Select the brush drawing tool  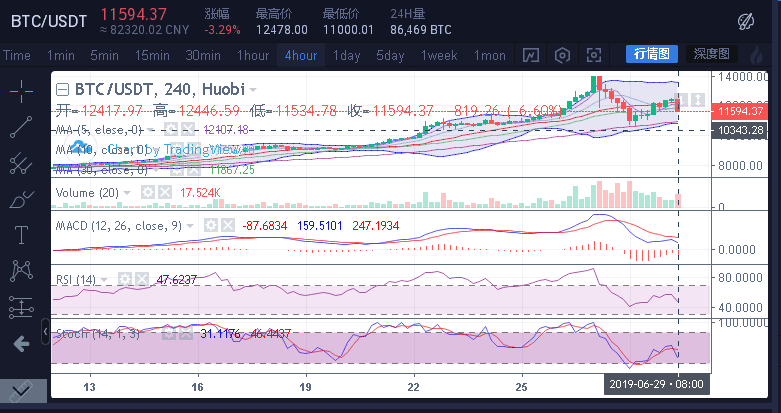point(21,199)
